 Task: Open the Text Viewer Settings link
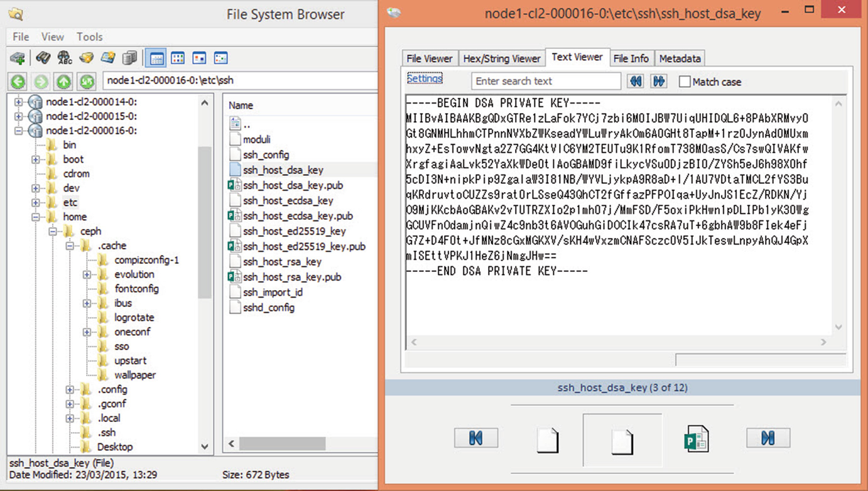[425, 79]
